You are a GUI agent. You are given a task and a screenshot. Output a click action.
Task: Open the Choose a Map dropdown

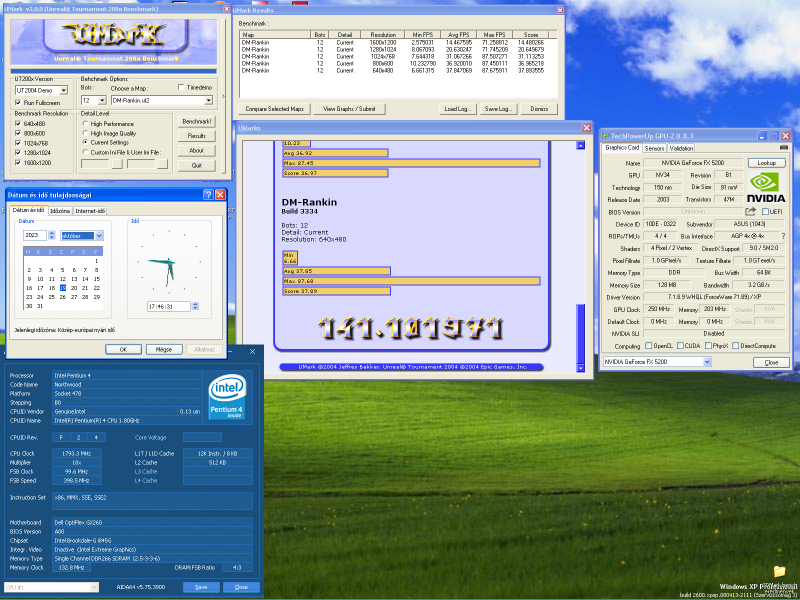click(x=208, y=101)
